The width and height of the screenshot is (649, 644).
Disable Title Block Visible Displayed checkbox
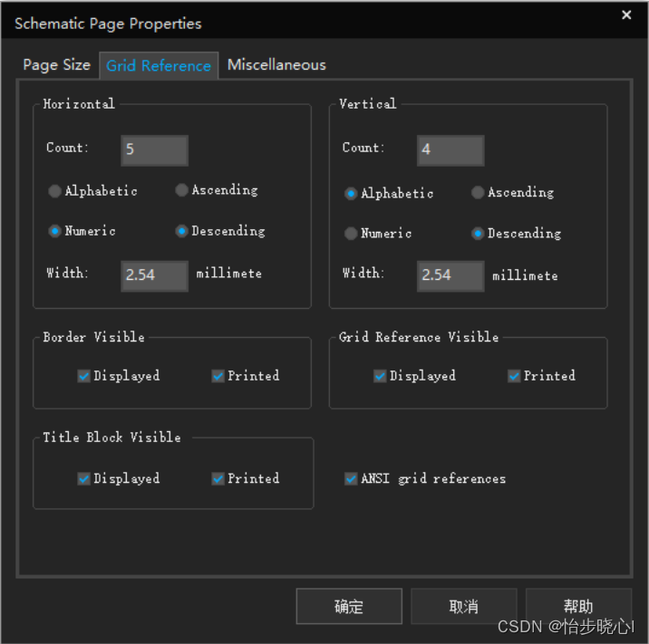[x=84, y=478]
